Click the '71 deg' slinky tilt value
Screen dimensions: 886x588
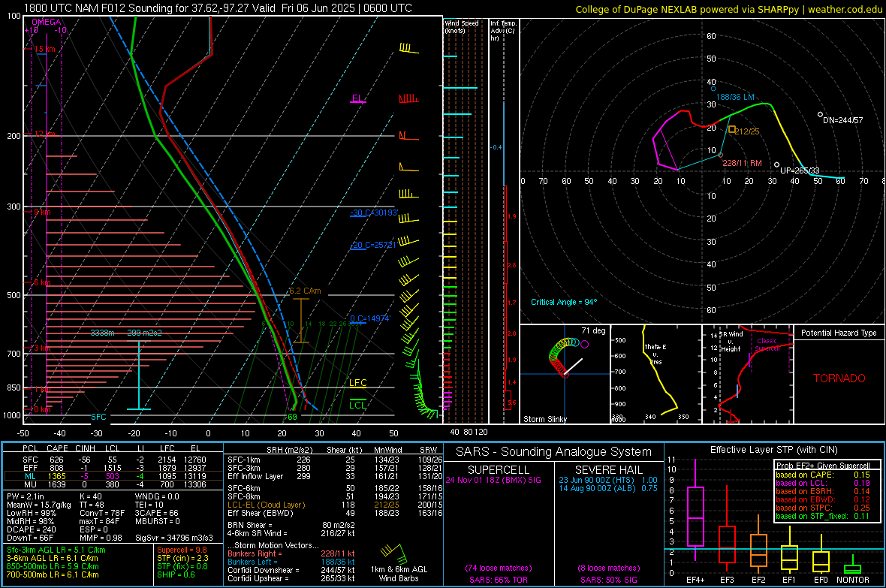click(x=593, y=330)
